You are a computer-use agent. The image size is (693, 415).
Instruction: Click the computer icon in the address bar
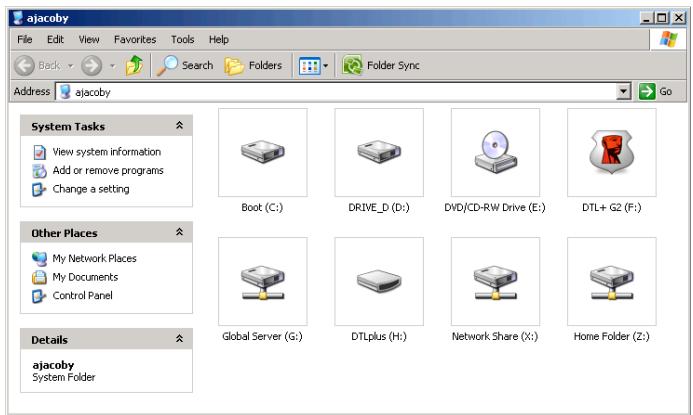(x=65, y=92)
